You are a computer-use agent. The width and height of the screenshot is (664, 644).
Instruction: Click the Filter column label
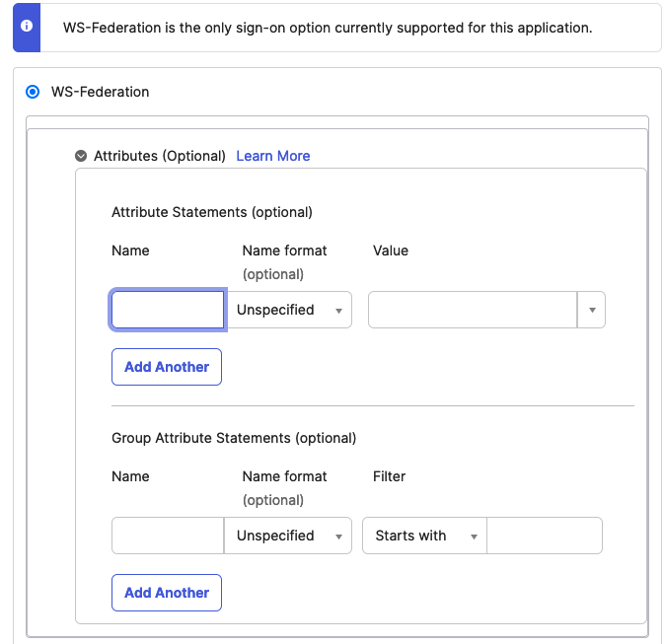coord(389,476)
